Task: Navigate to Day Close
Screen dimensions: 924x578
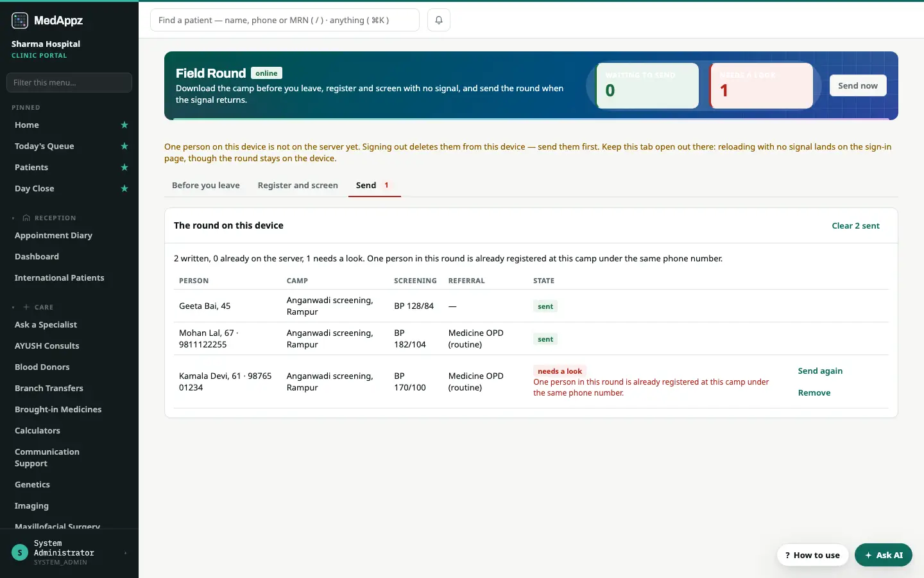Action: tap(35, 189)
